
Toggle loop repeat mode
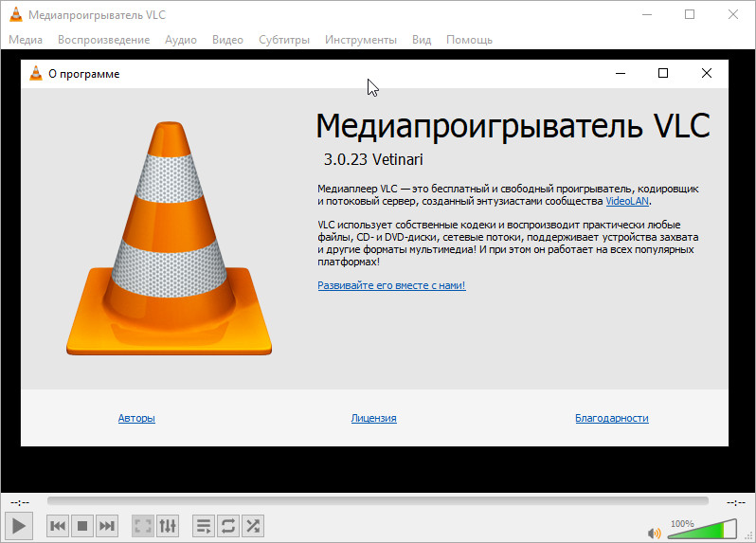point(227,525)
